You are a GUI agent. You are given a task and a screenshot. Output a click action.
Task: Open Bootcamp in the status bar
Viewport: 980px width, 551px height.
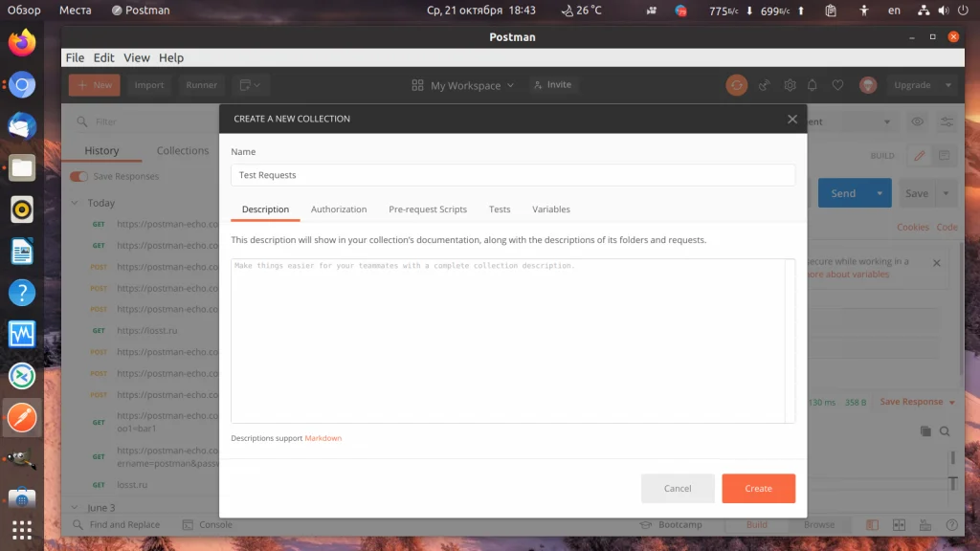click(671, 525)
